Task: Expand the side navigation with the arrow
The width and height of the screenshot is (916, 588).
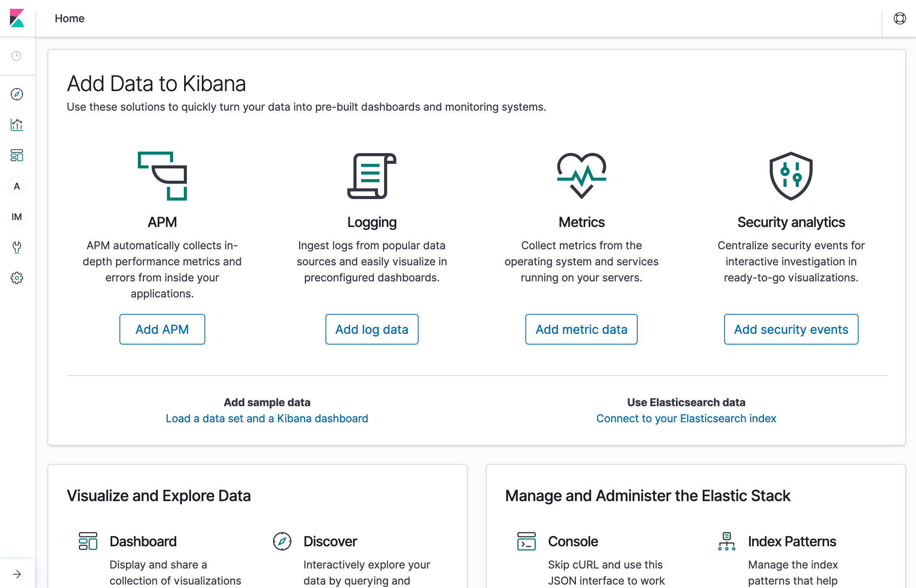Action: coord(17,574)
